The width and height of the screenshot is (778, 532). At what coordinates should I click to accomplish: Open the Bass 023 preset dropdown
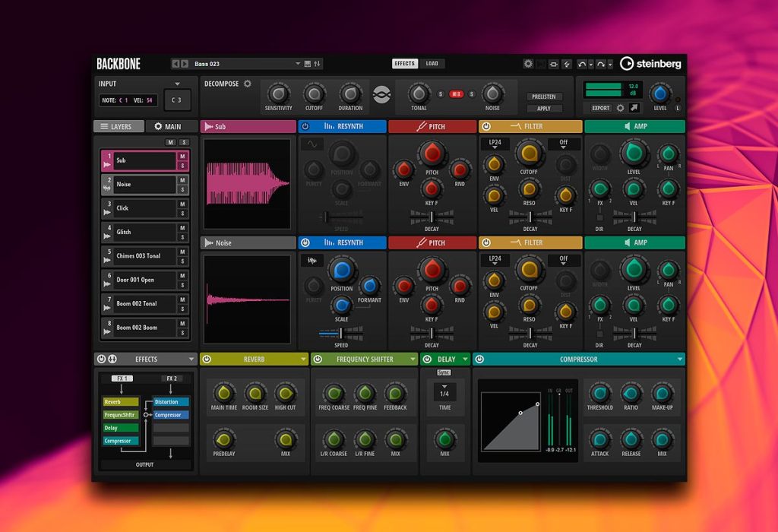[298, 64]
